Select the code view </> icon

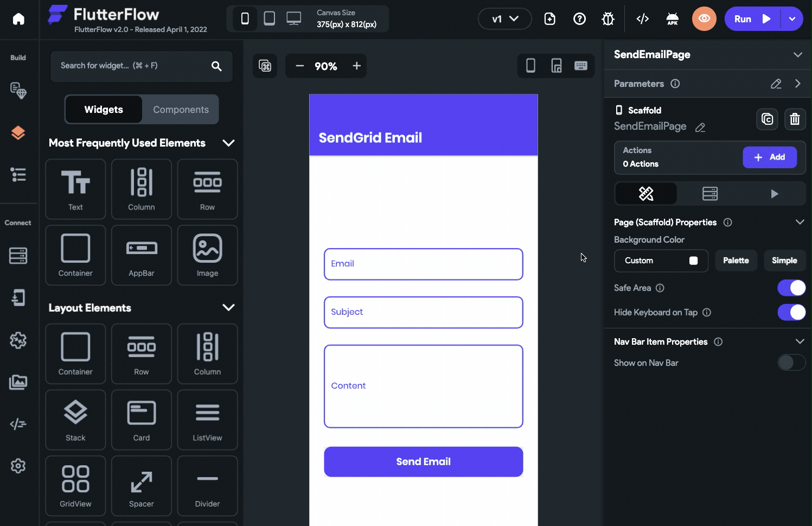point(642,18)
